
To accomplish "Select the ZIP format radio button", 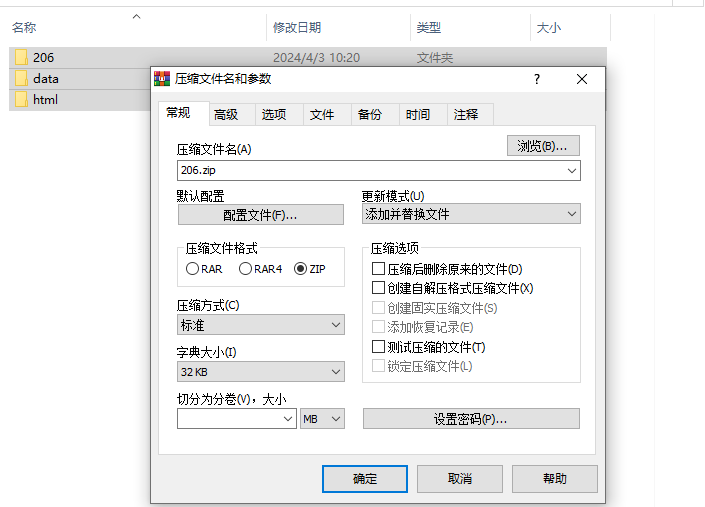I will [300, 269].
